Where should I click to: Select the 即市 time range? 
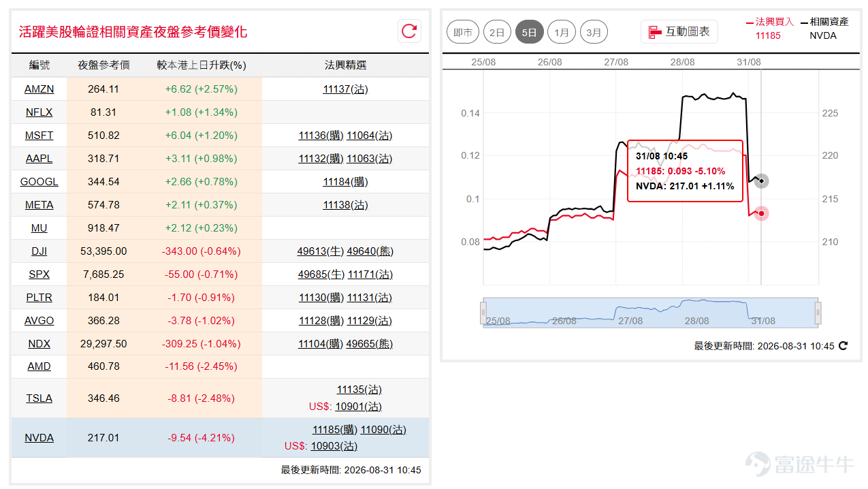point(463,32)
